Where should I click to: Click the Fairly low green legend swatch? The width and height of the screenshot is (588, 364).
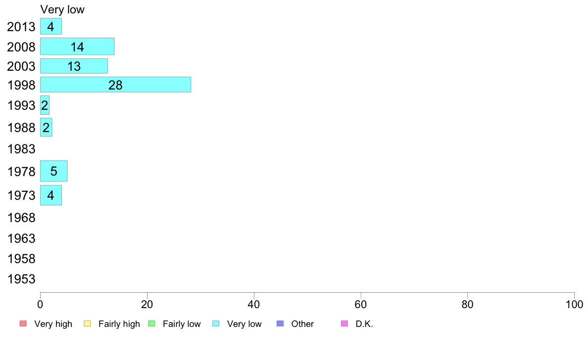(152, 323)
